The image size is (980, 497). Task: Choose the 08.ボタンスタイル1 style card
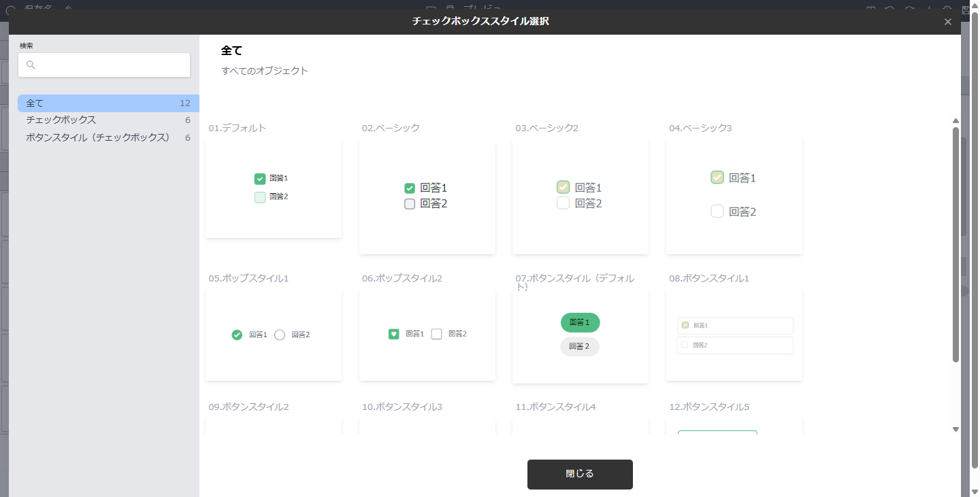(x=734, y=335)
